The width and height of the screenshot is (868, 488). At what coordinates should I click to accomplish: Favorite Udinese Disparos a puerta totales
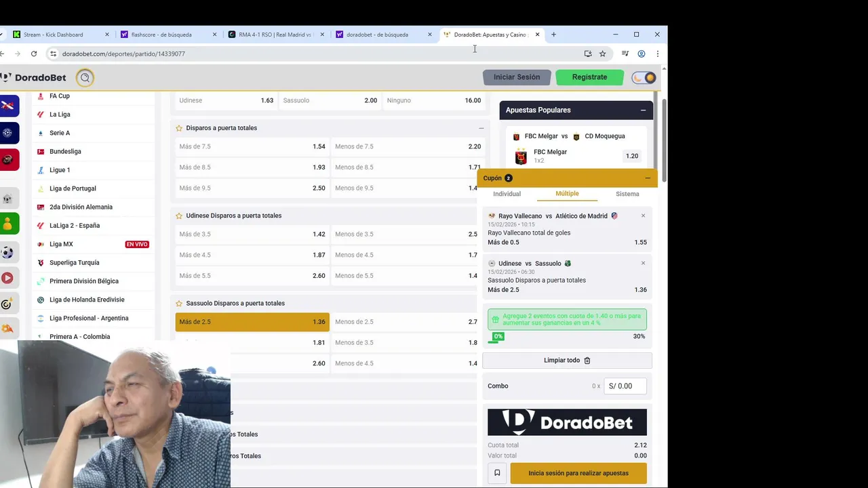pyautogui.click(x=179, y=216)
